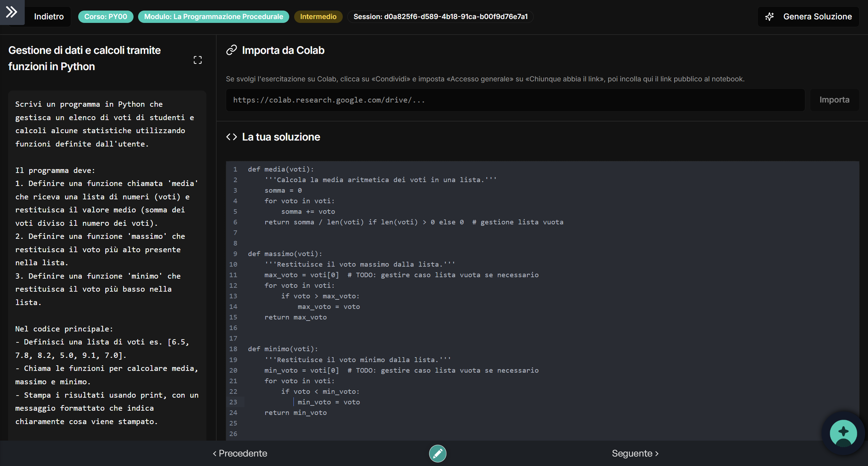Click the Importa button
Viewport: 868px width, 466px height.
coord(834,100)
